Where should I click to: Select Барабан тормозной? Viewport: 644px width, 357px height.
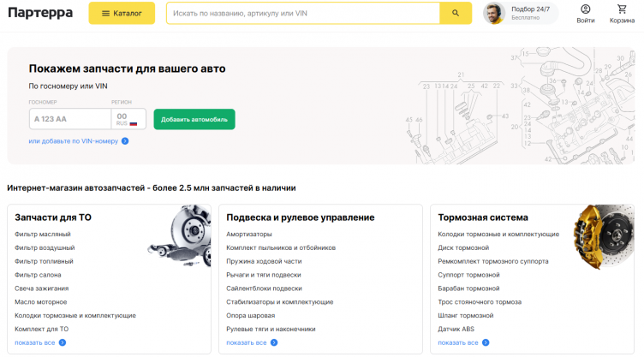tap(468, 289)
